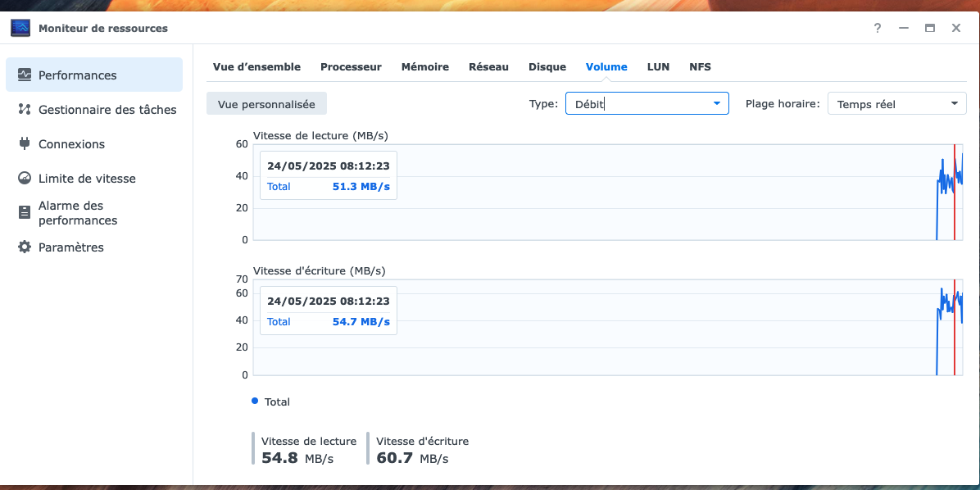This screenshot has width=980, height=490.
Task: Switch to the Mémoire tab
Action: [425, 67]
